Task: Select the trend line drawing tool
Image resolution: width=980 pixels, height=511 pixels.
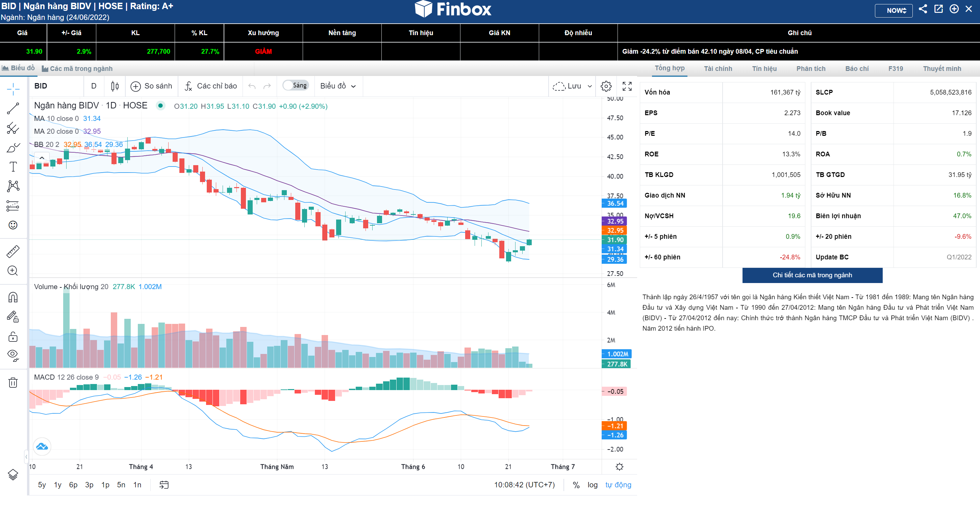Action: [13, 108]
